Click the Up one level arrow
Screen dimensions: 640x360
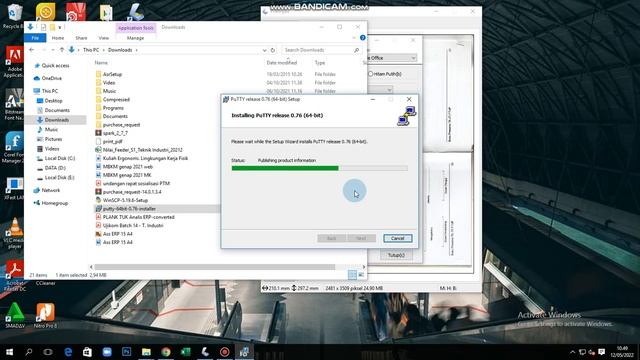pos(62,50)
